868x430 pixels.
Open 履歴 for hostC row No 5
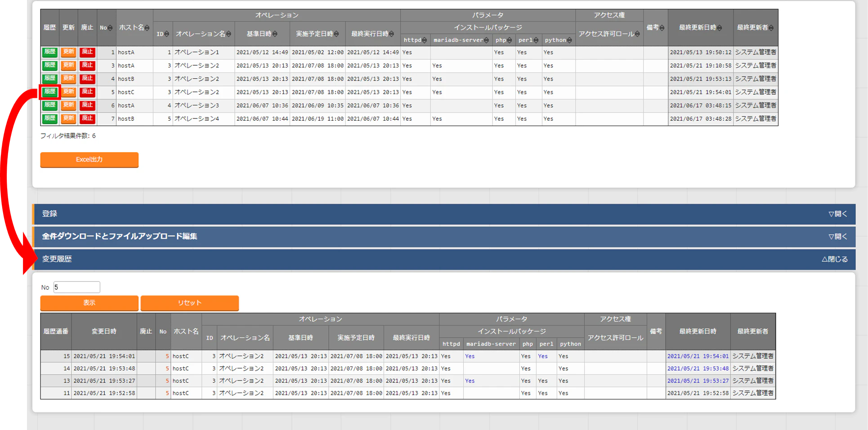pos(50,92)
